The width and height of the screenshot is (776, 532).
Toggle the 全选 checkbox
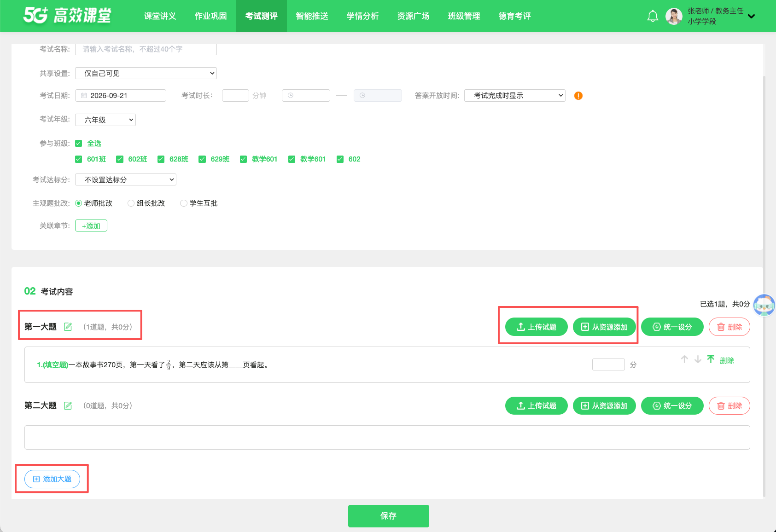(78, 144)
